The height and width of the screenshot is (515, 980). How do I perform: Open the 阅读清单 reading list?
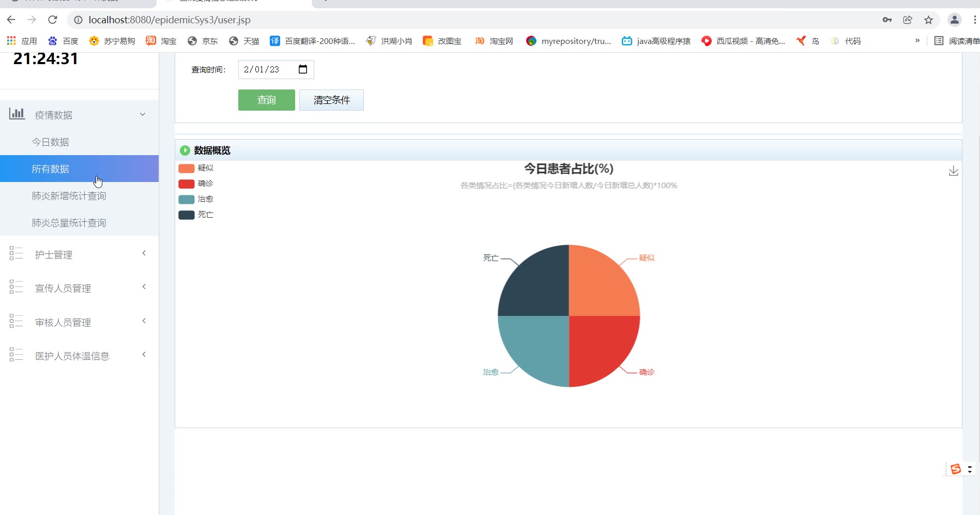point(957,41)
